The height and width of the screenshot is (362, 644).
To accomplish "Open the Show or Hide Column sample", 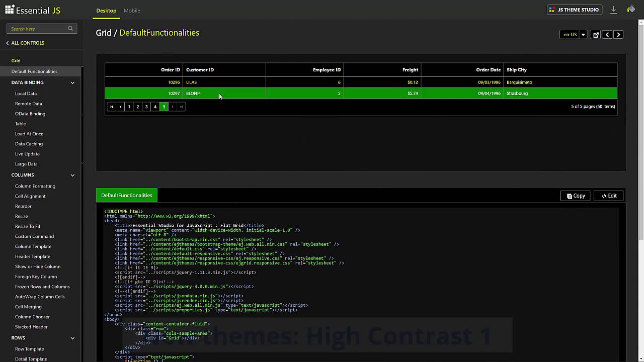I will click(38, 266).
